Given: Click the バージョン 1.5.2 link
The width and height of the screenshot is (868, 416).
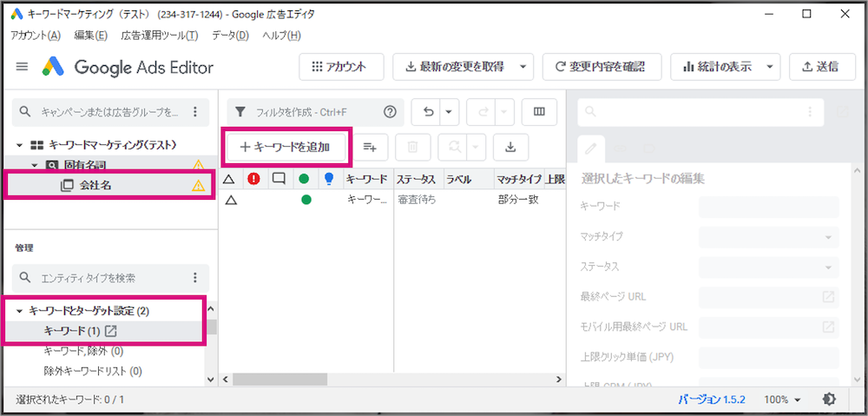Looking at the screenshot, I should pos(713,399).
